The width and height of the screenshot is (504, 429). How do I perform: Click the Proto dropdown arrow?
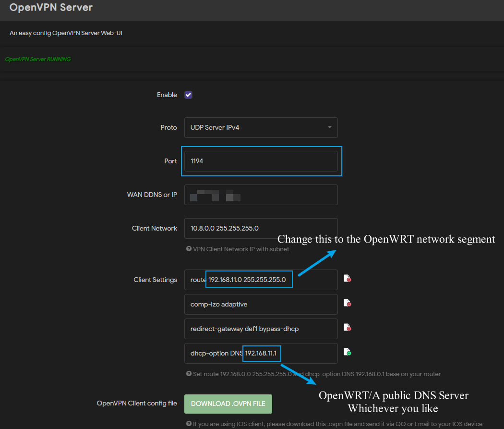pos(330,127)
